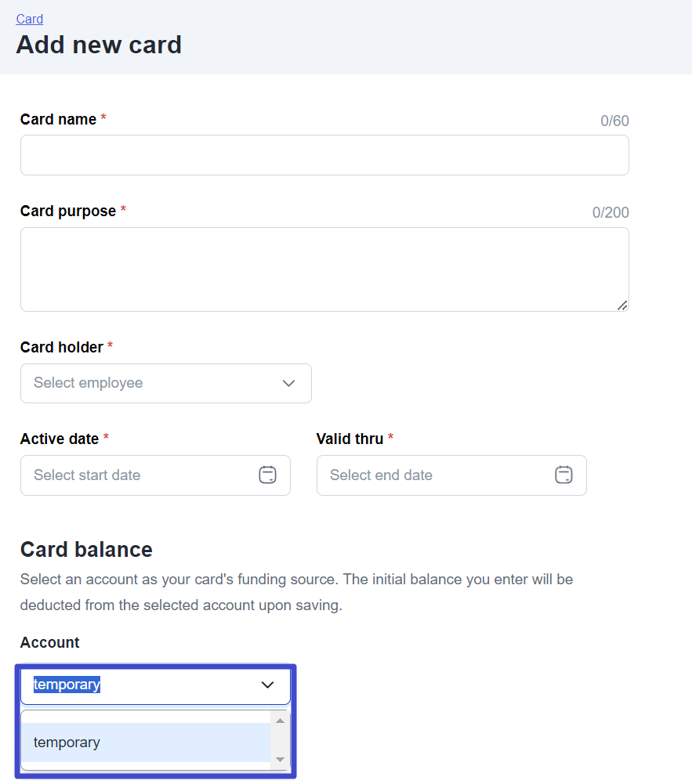This screenshot has width=692, height=784.
Task: Click the "Card purpose" field label
Action: pos(68,211)
